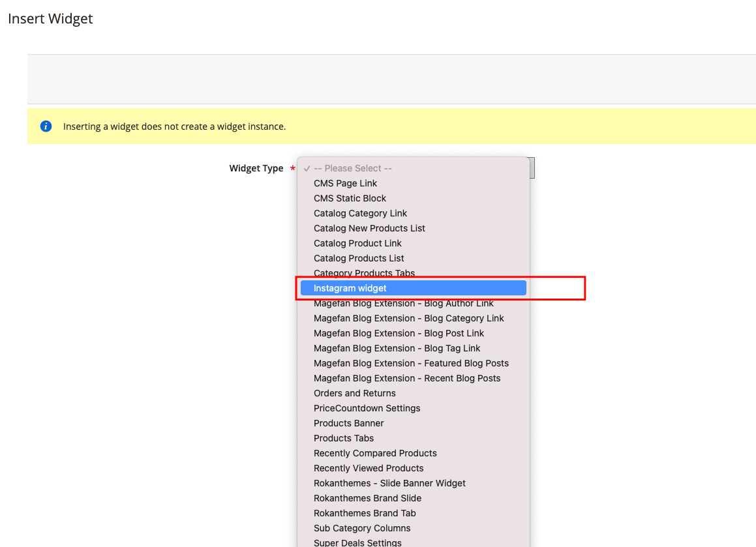The width and height of the screenshot is (756, 547).
Task: Select Category Products Tabs option
Action: pos(413,273)
